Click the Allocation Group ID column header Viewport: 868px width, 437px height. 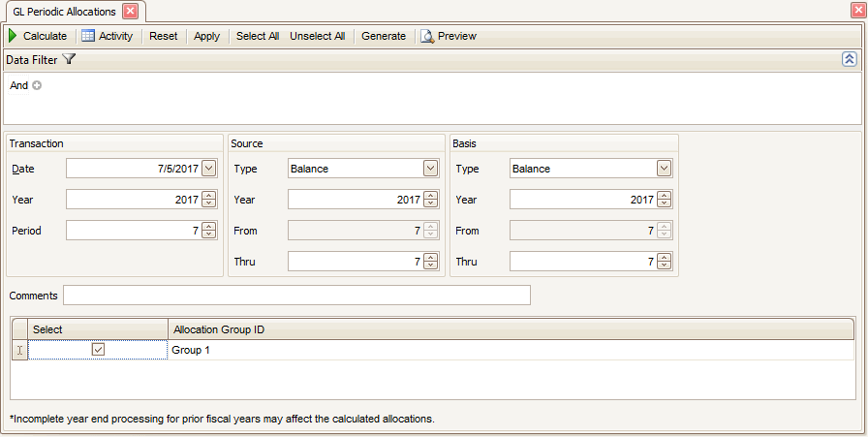(219, 330)
